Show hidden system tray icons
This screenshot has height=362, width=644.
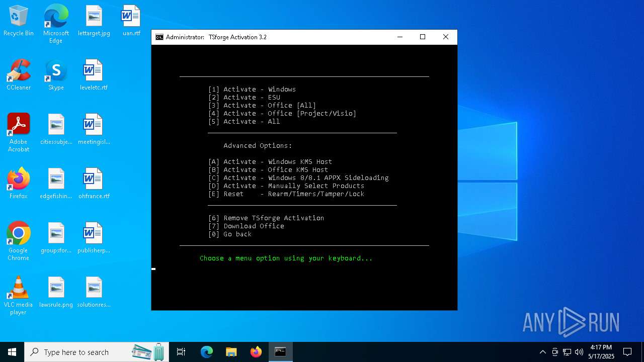(x=542, y=352)
